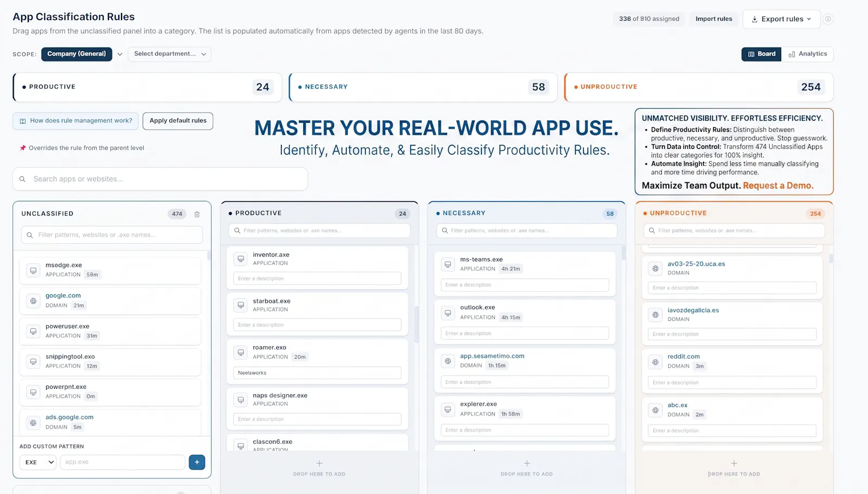
Task: Focus the Unproductive column filter field
Action: tap(734, 231)
